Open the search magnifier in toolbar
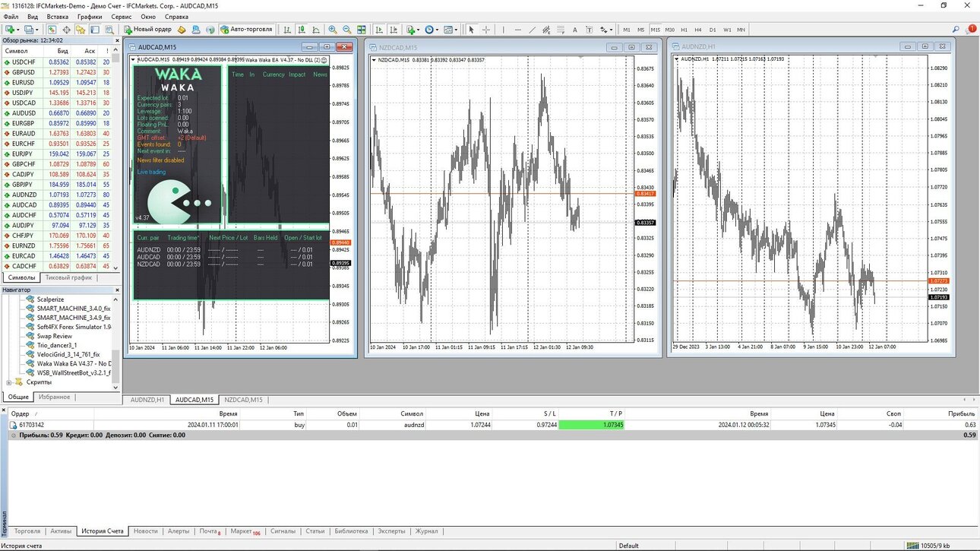This screenshot has width=980, height=551. point(956,30)
